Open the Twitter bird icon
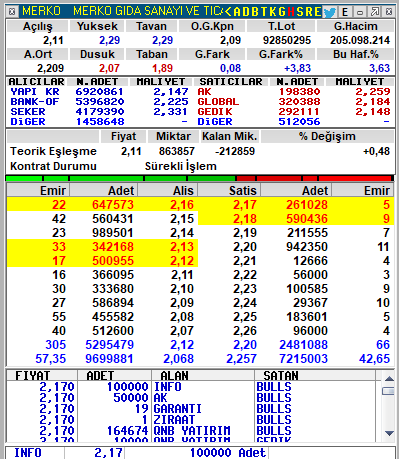 pyautogui.click(x=330, y=12)
